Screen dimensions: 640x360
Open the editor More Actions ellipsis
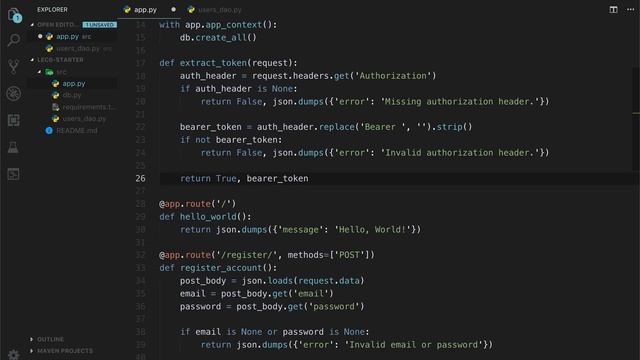630,9
